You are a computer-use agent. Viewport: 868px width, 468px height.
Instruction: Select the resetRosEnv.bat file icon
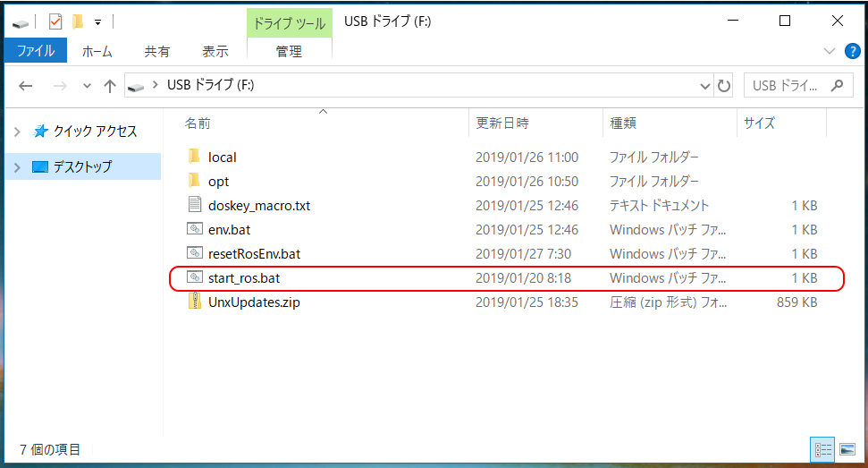194,252
